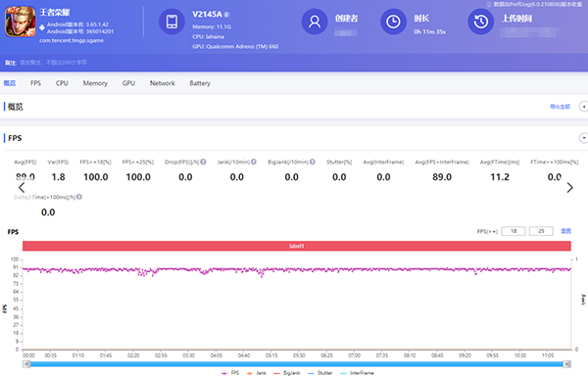Screen dimensions: 588x377
Task: Click the info icon beside V2145A
Action: tap(227, 15)
